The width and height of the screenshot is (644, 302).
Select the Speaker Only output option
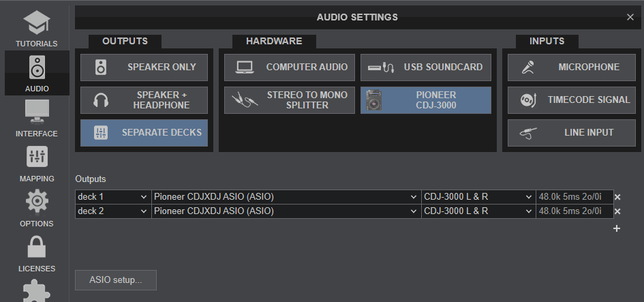pyautogui.click(x=144, y=67)
